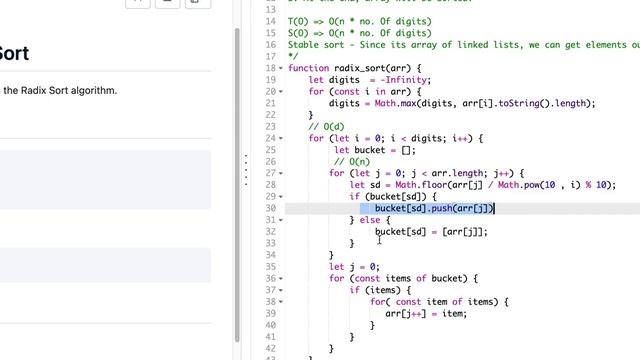Click '-Infinity' on line 19
This screenshot has width=640, height=360.
405,80
